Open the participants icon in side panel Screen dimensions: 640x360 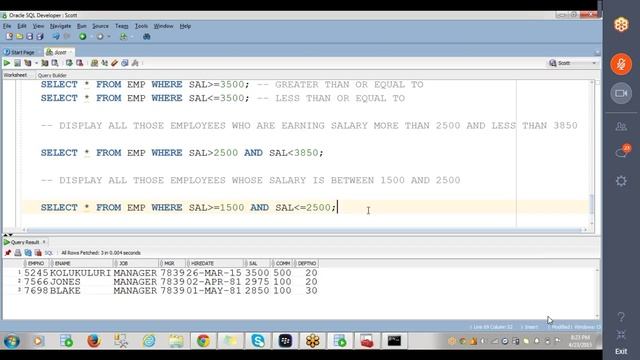coord(621,127)
